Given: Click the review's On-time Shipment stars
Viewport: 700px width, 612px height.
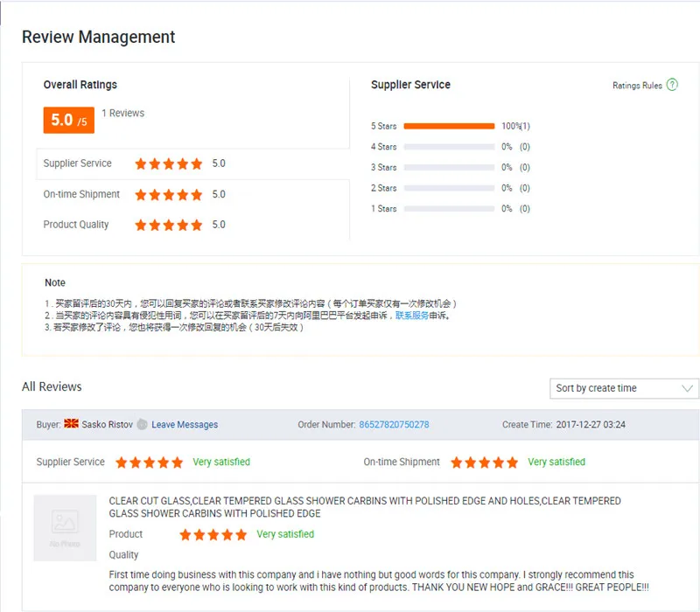Looking at the screenshot, I should pyautogui.click(x=485, y=462).
